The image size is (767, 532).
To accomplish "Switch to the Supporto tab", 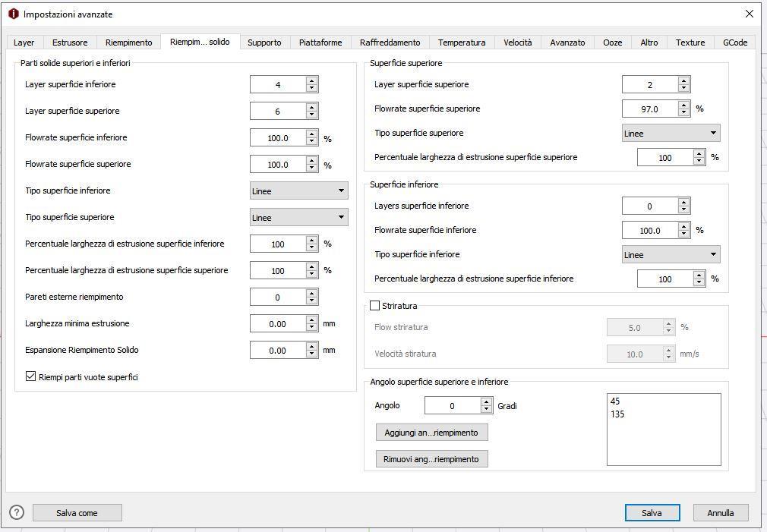I will pyautogui.click(x=264, y=42).
